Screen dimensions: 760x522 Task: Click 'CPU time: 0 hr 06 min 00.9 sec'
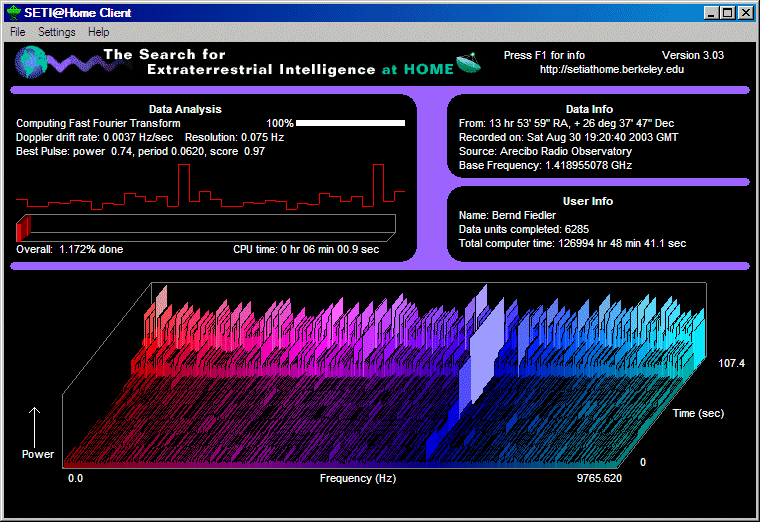(x=306, y=250)
